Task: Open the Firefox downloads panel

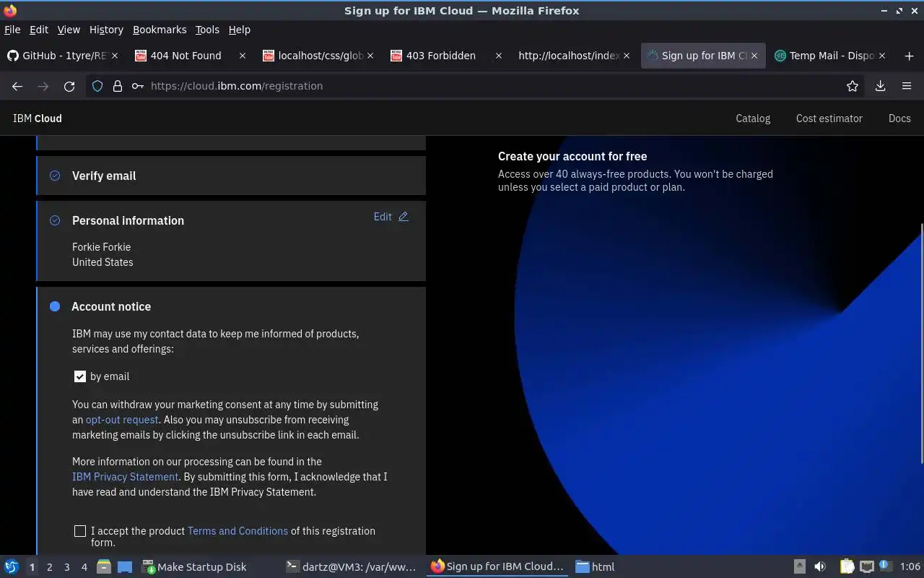Action: pyautogui.click(x=880, y=86)
